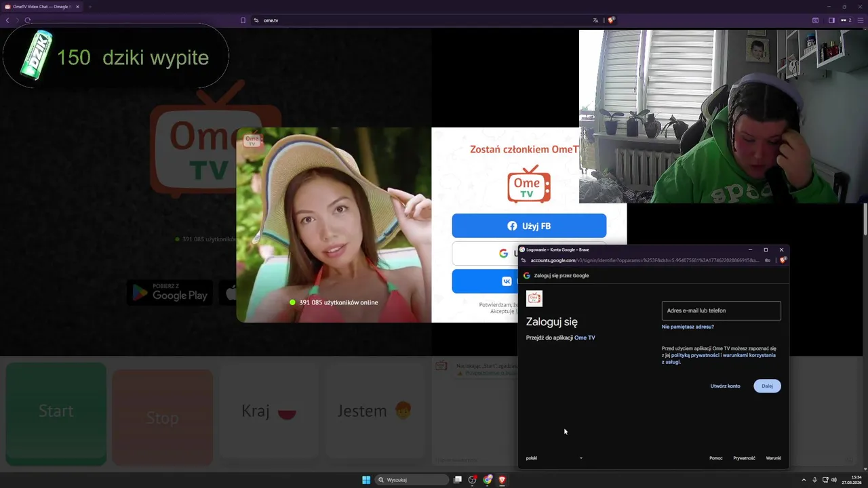Click the Brave Shields icon in main address bar
This screenshot has width=868, height=488.
(x=611, y=20)
